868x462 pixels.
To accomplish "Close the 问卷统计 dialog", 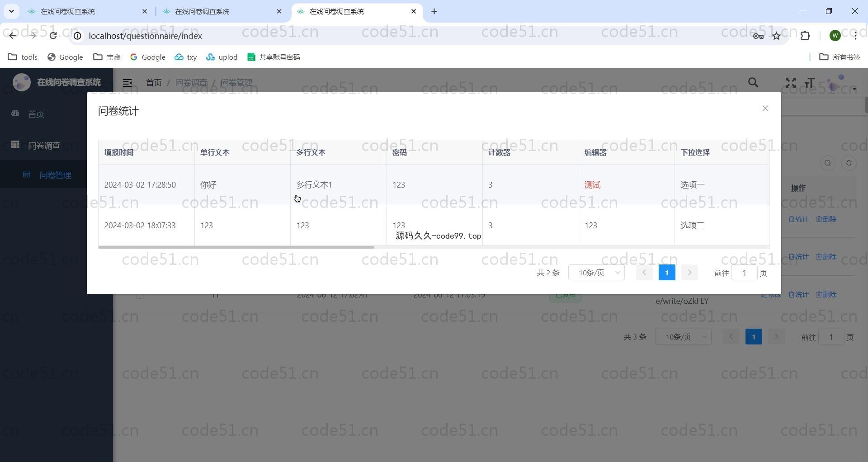I will (x=765, y=108).
